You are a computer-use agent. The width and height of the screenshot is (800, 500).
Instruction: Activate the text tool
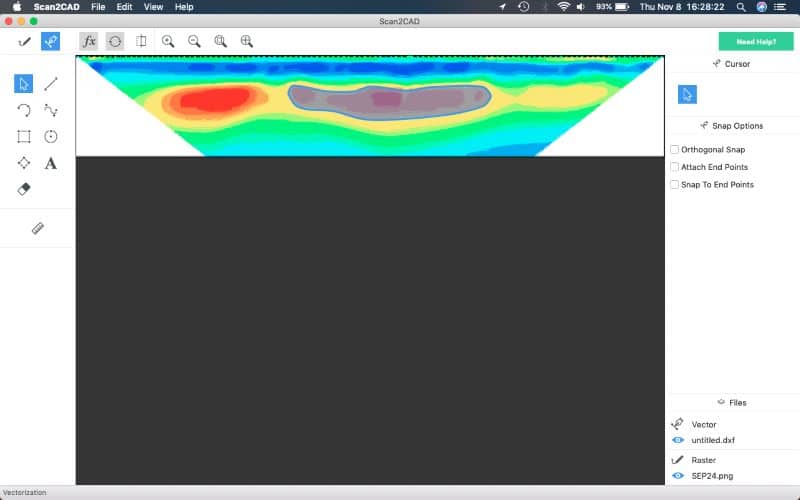(x=51, y=163)
